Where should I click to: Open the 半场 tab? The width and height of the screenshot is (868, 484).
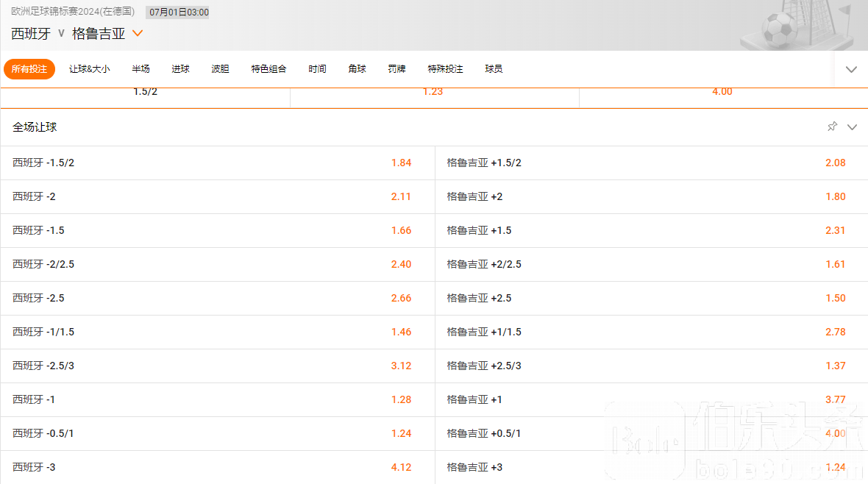click(x=140, y=69)
